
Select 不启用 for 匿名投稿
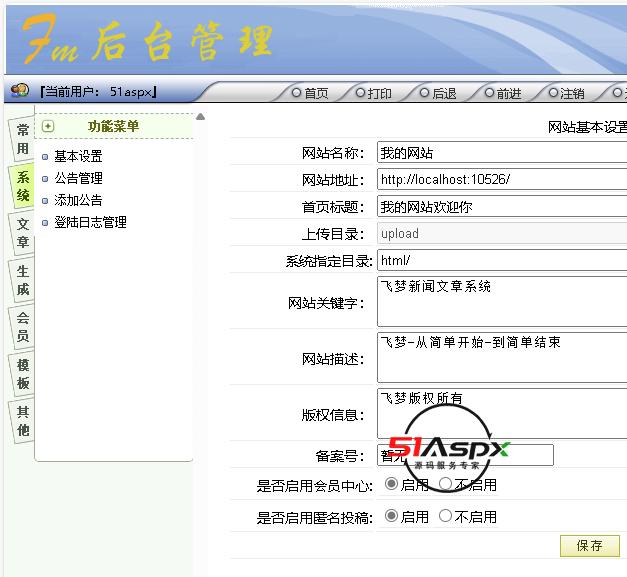click(x=445, y=516)
